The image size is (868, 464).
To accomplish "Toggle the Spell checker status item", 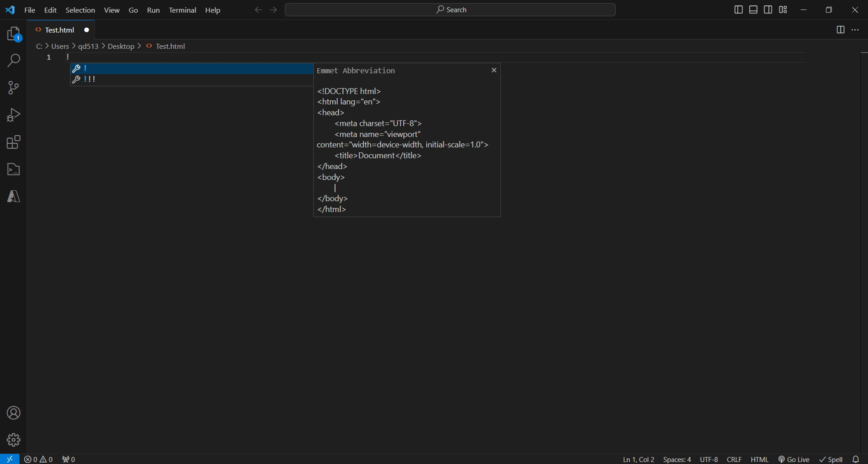I will point(831,459).
